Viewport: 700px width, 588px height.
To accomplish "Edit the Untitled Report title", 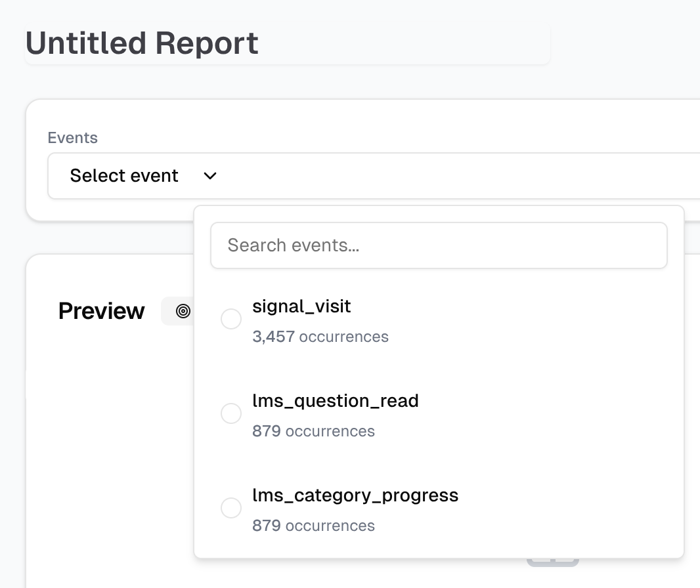I will [142, 43].
